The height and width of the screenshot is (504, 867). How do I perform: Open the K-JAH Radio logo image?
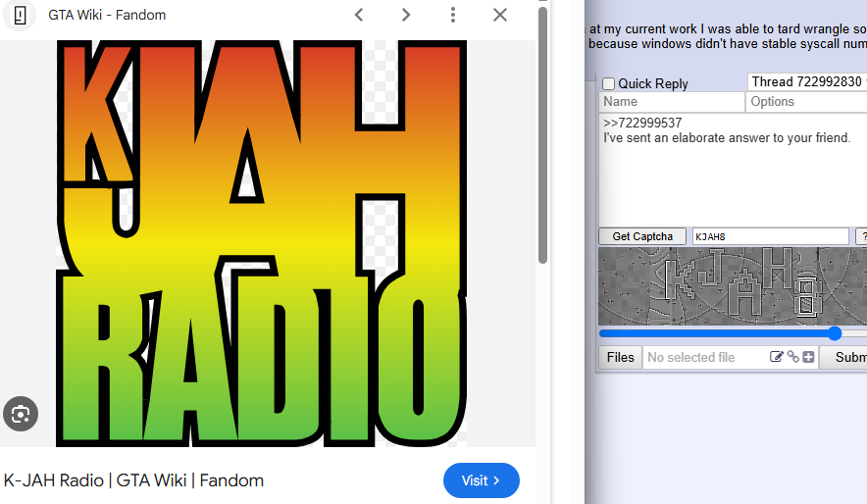pyautogui.click(x=261, y=243)
